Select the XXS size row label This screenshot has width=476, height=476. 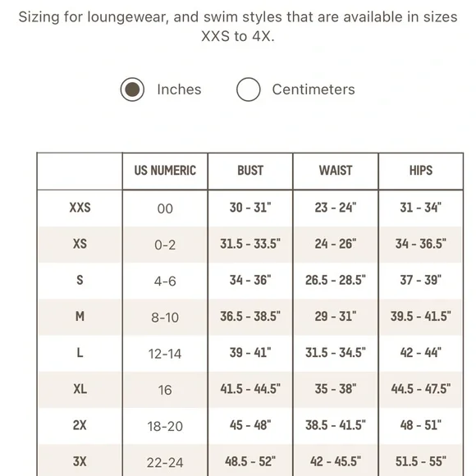[x=80, y=208]
